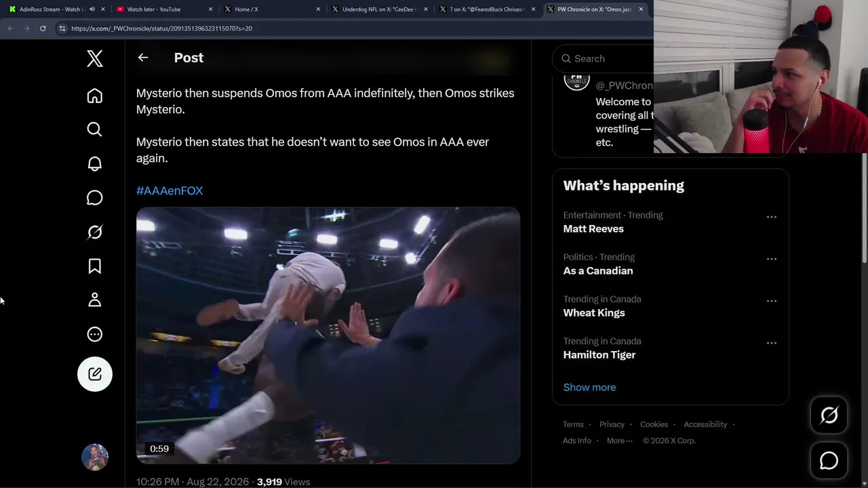Screen dimensions: 868x488
Task: Open Bookmarks in the sidebar
Action: [x=95, y=266]
